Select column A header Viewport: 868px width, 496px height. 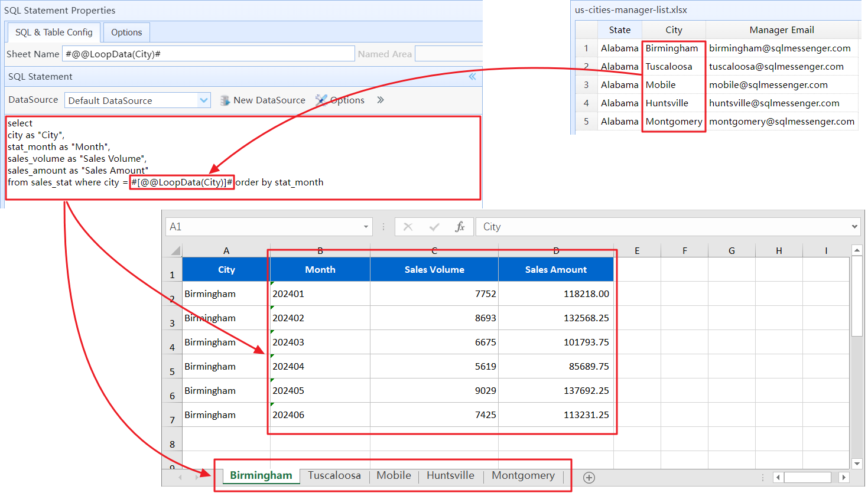[226, 251]
